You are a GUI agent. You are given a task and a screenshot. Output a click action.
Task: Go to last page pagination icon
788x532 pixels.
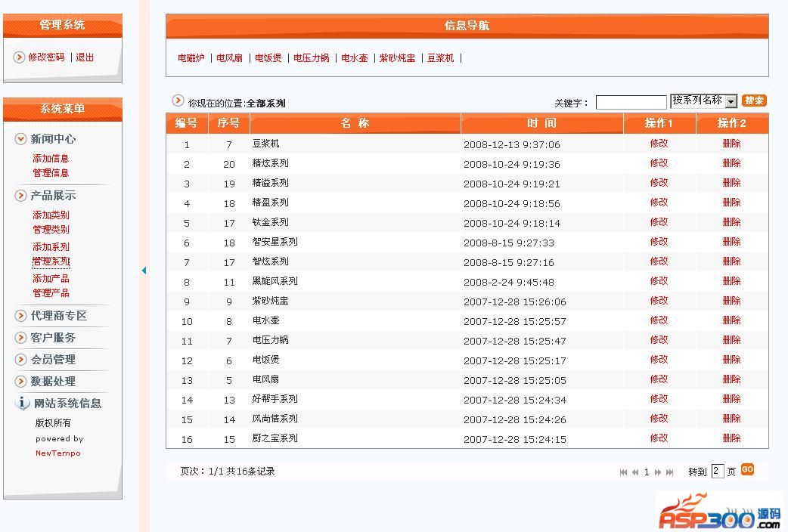coord(669,472)
